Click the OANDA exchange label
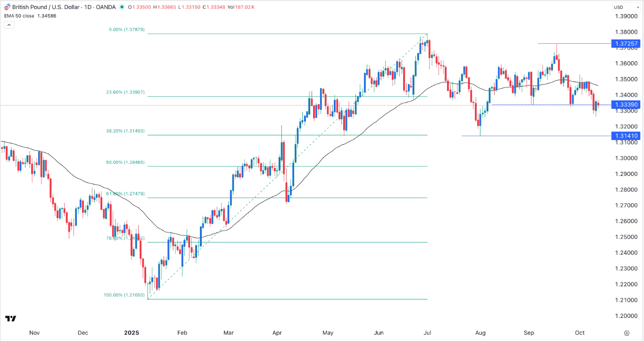The height and width of the screenshot is (341, 644). click(x=106, y=7)
